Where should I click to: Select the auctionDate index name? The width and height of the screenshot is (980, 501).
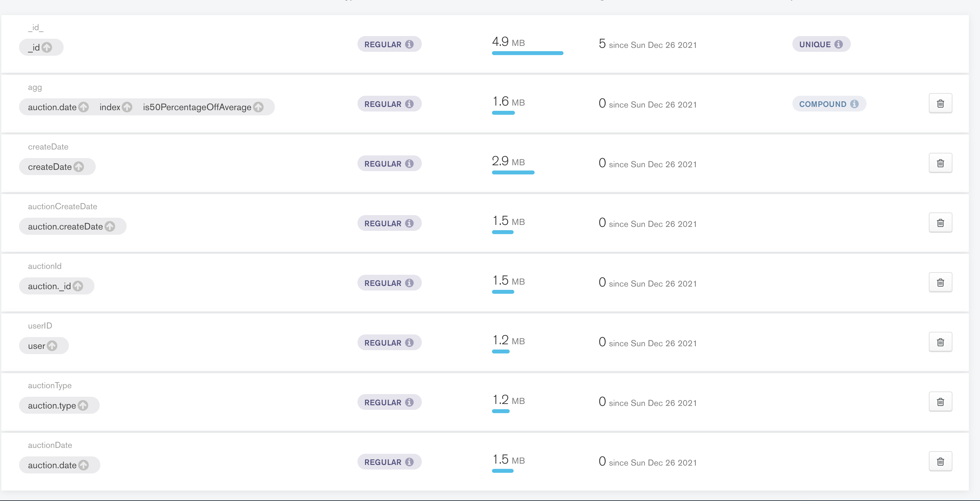pyautogui.click(x=50, y=445)
